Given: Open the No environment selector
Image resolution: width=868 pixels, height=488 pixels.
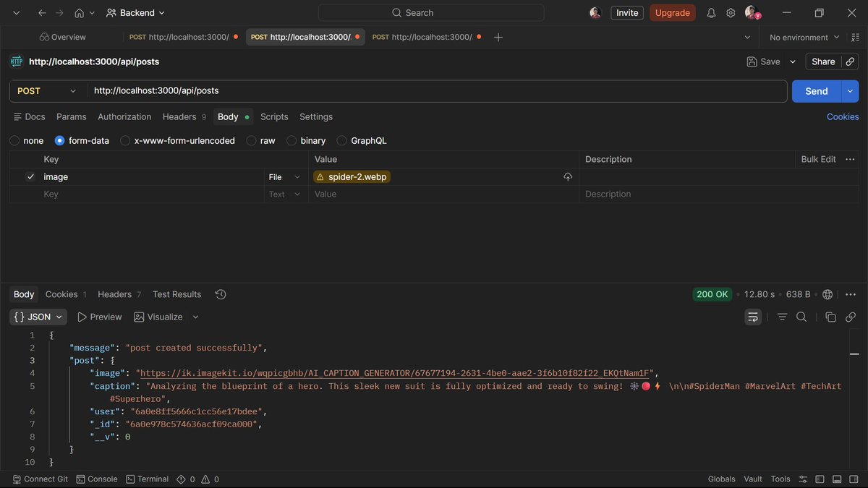Looking at the screenshot, I should (x=804, y=37).
